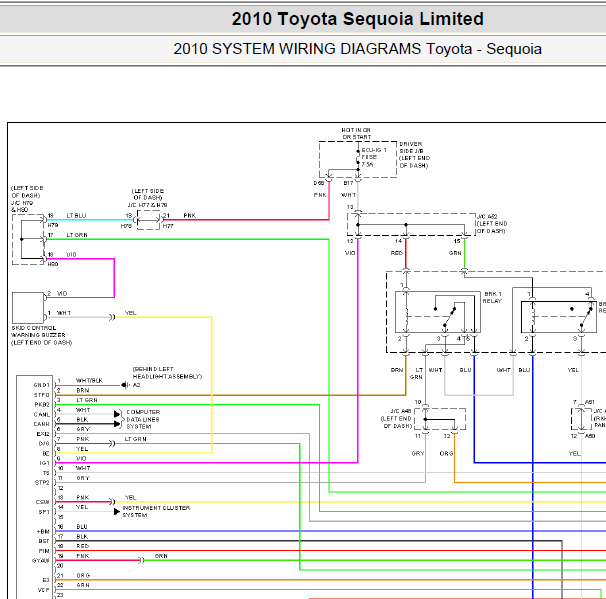Click the "D/G" terminal label

tap(44, 443)
